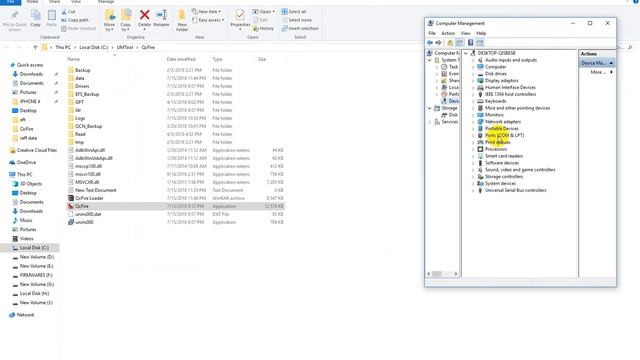Sort files by Name column header
The height and width of the screenshot is (360, 640).
tap(73, 60)
